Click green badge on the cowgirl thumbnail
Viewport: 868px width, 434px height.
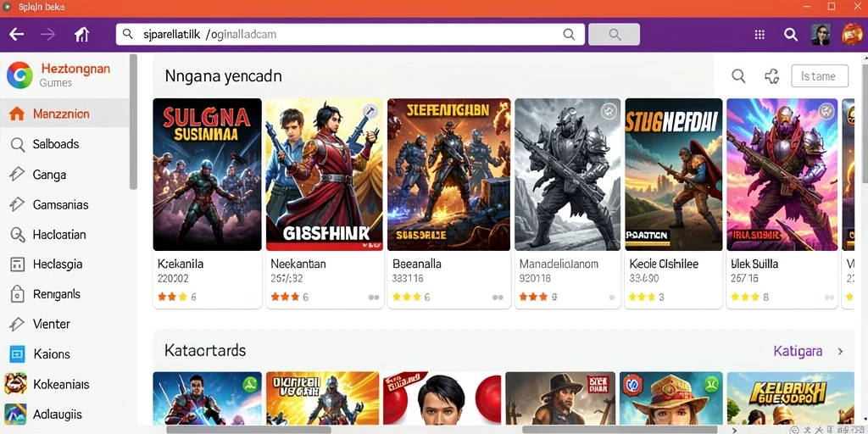(x=709, y=384)
